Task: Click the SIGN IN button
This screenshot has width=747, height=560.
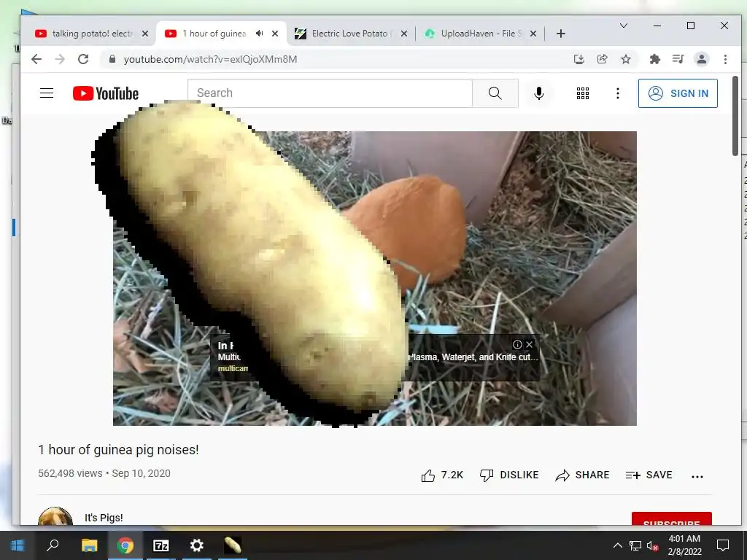Action: (x=678, y=93)
